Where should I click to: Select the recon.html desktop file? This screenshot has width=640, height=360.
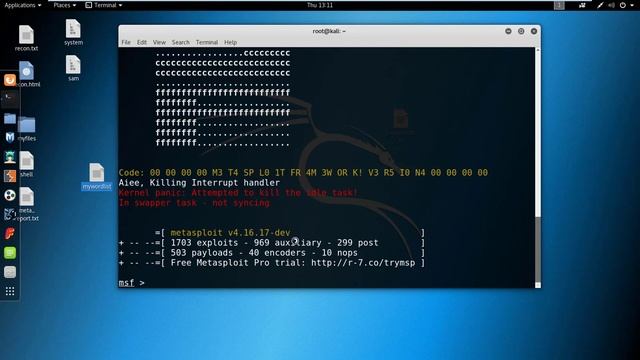pyautogui.click(x=28, y=74)
